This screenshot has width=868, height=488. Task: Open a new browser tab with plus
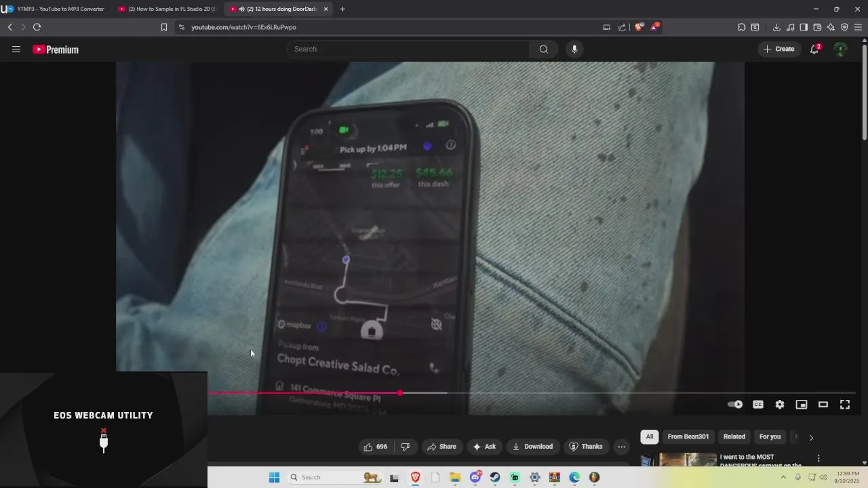click(342, 9)
